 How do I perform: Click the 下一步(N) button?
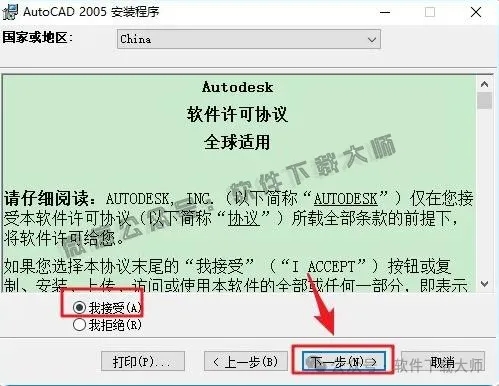[x=344, y=361]
